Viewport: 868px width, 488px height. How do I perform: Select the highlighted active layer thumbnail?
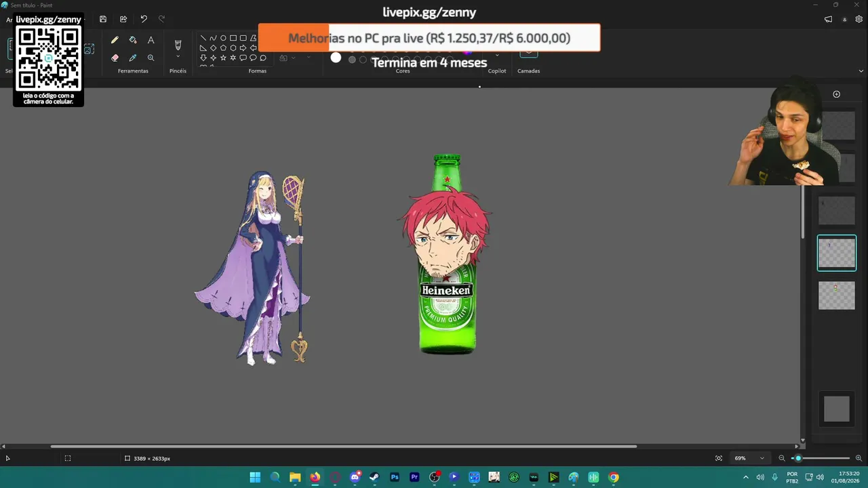point(837,253)
